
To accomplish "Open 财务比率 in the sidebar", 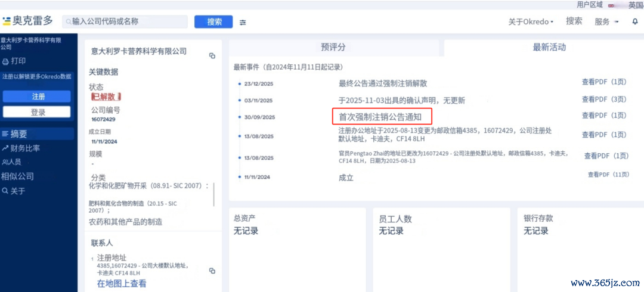I will tap(21, 148).
